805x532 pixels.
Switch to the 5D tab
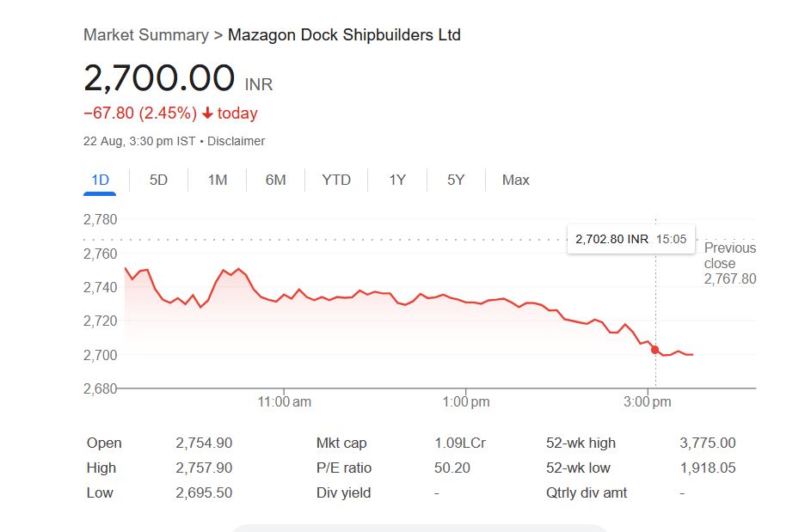tap(158, 180)
